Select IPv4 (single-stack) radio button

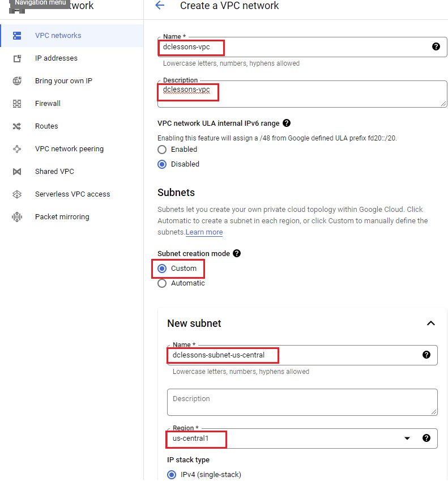172,475
